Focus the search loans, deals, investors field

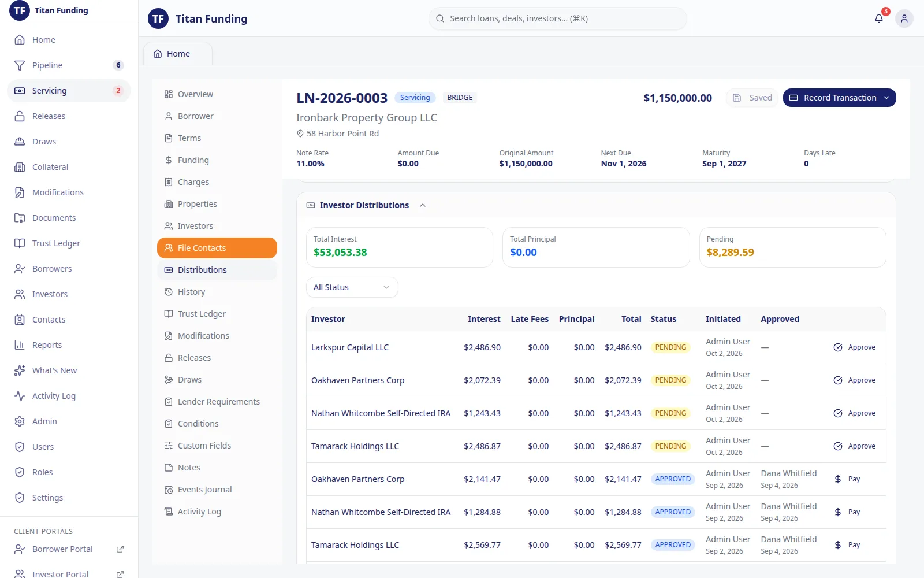pos(558,18)
